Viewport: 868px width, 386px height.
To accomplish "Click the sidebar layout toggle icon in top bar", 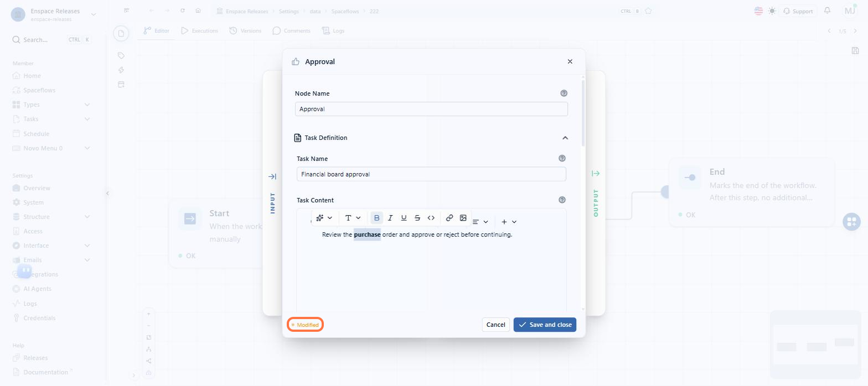I will [x=127, y=11].
